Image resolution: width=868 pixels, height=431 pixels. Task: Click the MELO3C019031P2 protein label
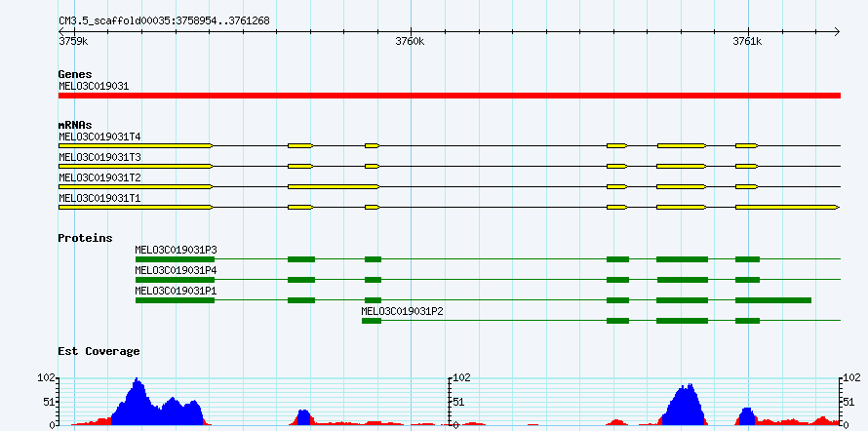(403, 311)
